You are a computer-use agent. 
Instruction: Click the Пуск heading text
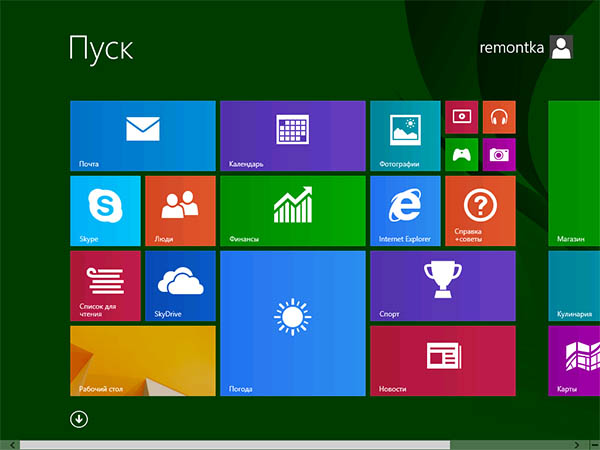(x=101, y=49)
